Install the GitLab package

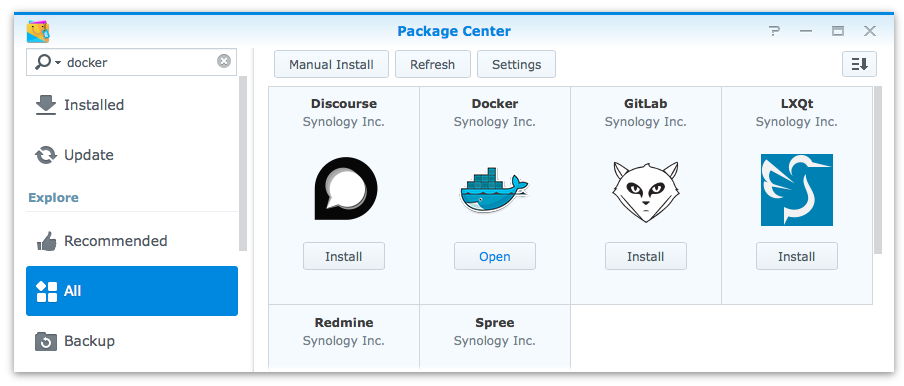(646, 256)
